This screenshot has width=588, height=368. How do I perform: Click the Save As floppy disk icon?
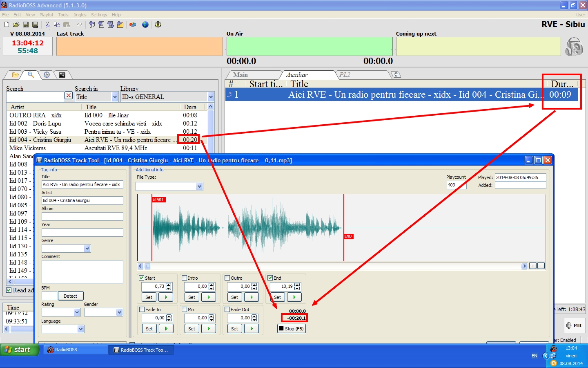35,25
